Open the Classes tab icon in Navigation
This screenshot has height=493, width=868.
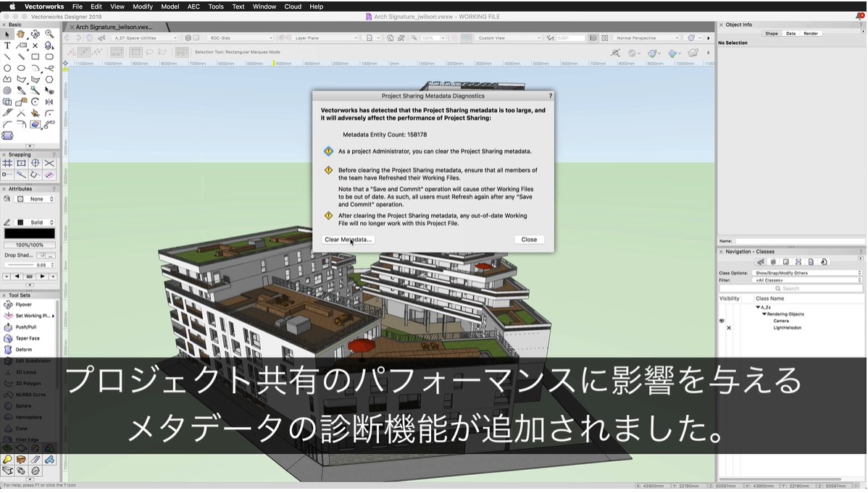pos(761,262)
